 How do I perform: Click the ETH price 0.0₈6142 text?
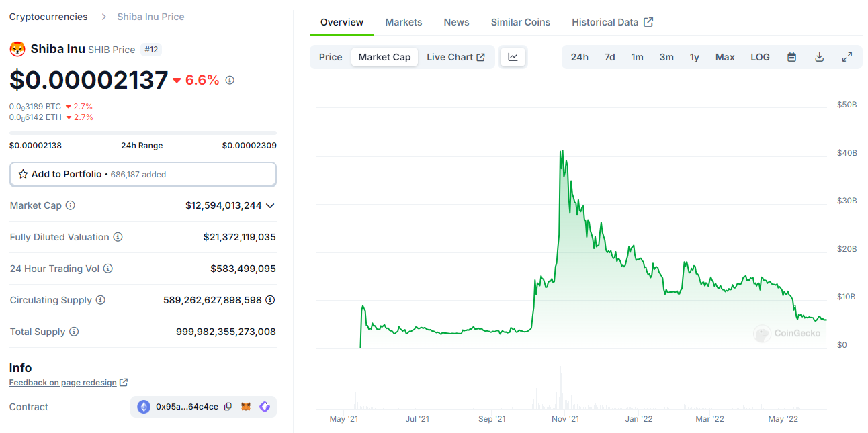pyautogui.click(x=35, y=117)
